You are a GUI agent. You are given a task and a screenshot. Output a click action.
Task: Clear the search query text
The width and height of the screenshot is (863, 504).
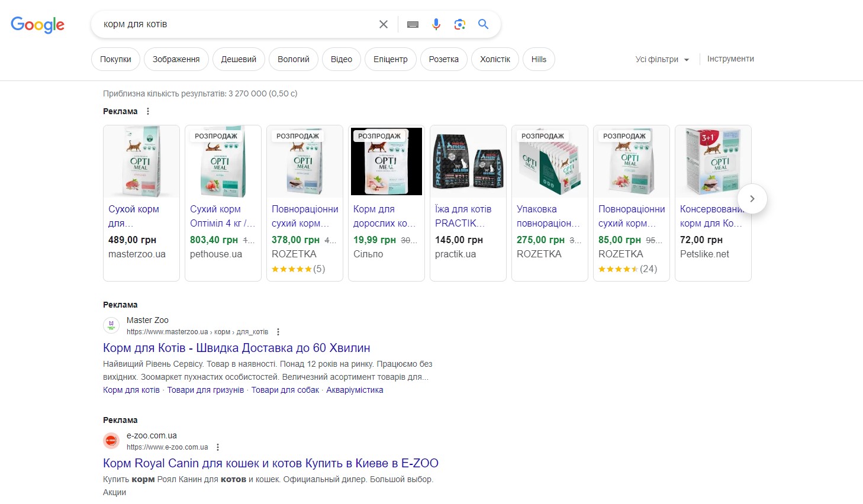(384, 24)
